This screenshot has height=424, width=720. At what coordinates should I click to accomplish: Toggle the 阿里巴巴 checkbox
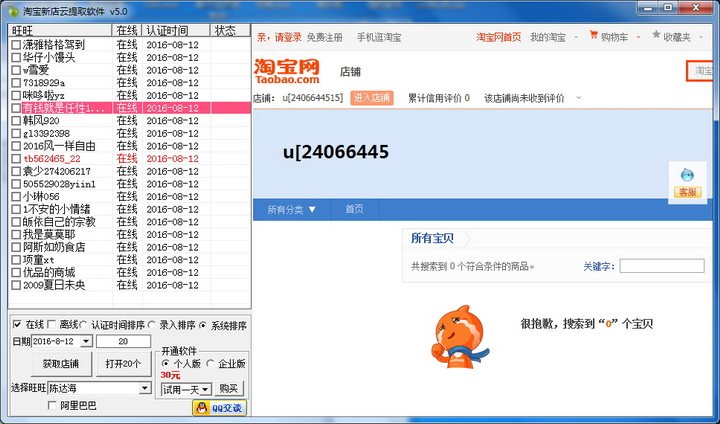pyautogui.click(x=52, y=405)
